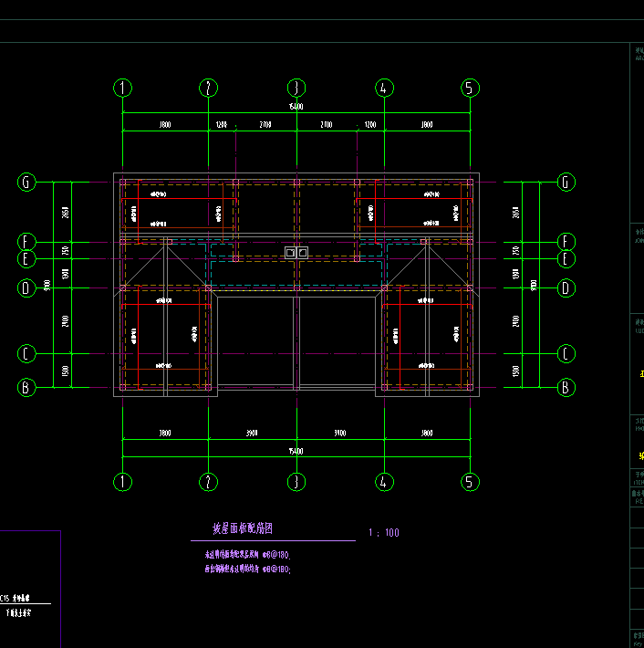Pick top dimension 2700 right of axis 3
This screenshot has width=644, height=648.
pos(327,124)
